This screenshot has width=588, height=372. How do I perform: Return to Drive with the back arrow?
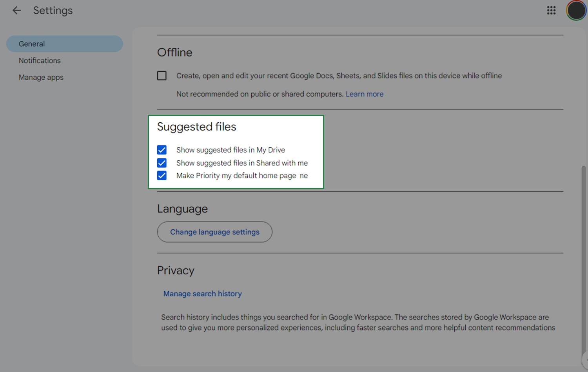[x=16, y=10]
